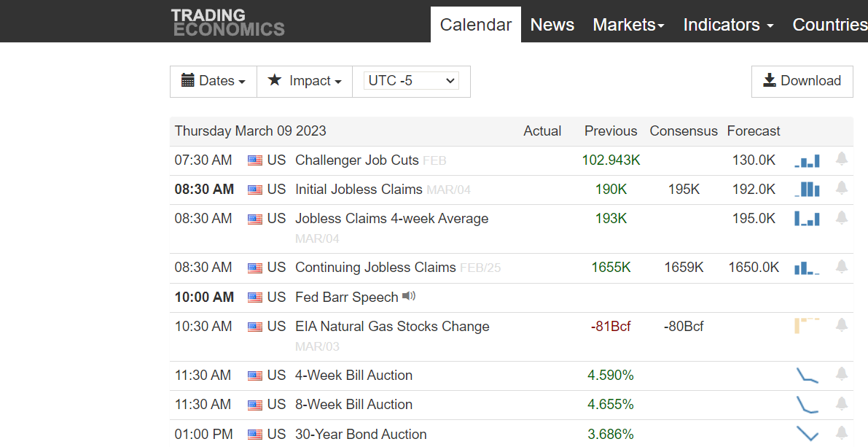Open bar chart icon for Initial Jobless Claims

coord(807,190)
